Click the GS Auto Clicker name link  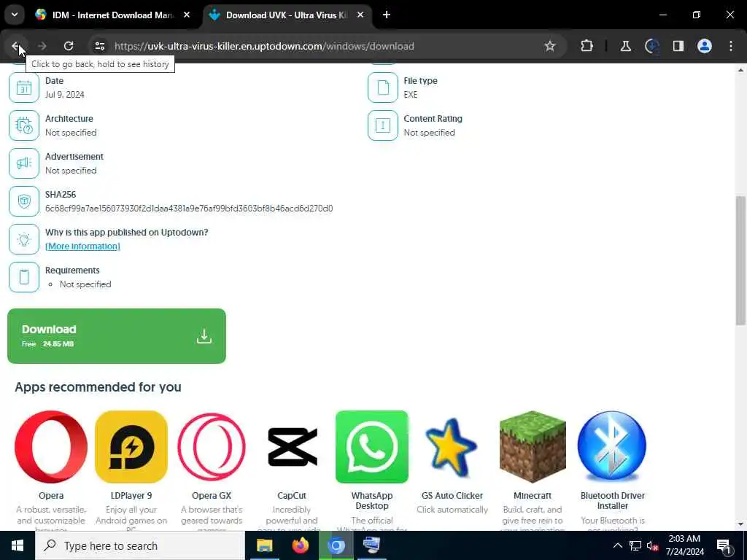452,495
